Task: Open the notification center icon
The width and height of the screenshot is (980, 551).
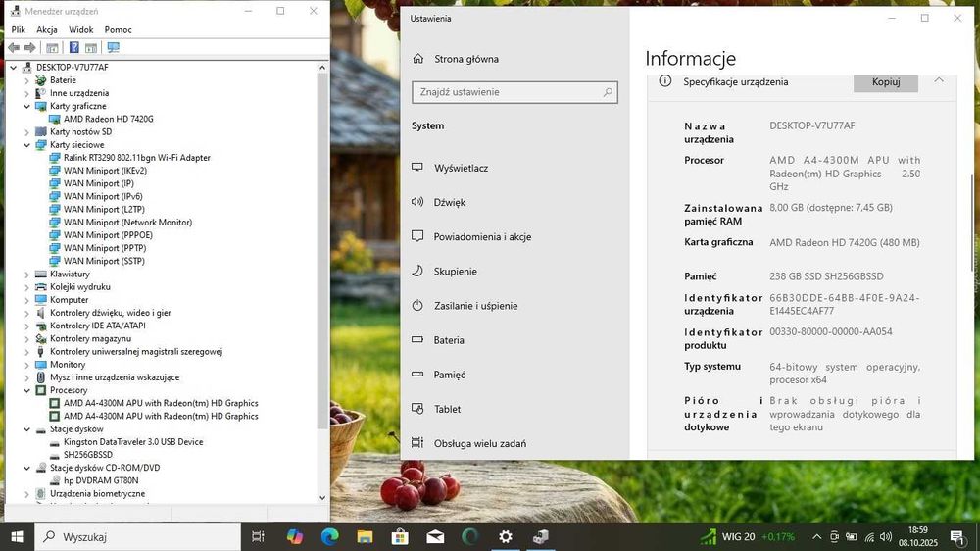Action: tap(956, 536)
